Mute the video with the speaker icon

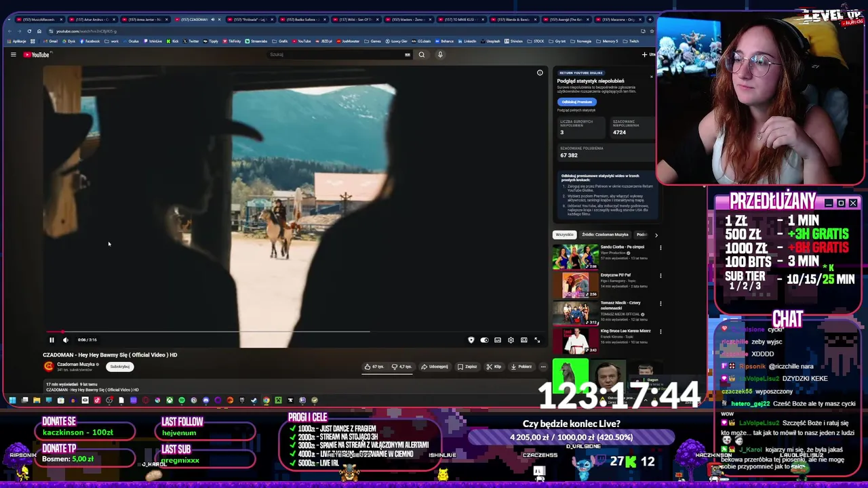coord(66,340)
